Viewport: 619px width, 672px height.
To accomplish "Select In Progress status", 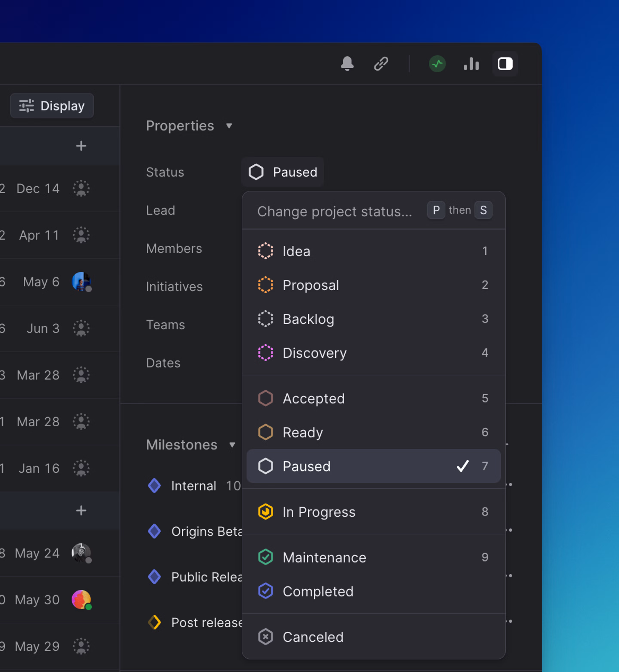I will 374,512.
